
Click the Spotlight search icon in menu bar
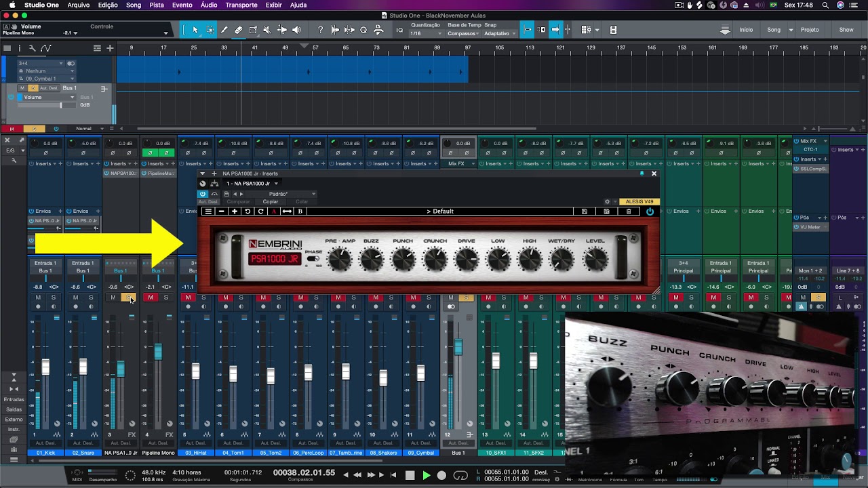click(825, 5)
